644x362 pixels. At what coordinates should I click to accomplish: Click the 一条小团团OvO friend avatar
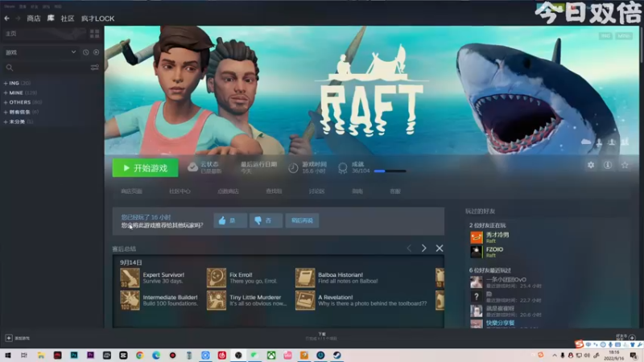(x=476, y=282)
